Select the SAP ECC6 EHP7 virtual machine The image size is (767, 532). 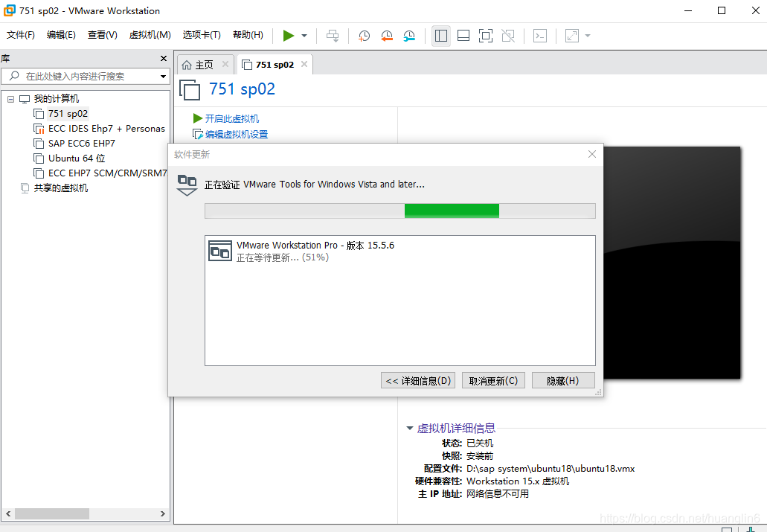pyautogui.click(x=77, y=143)
